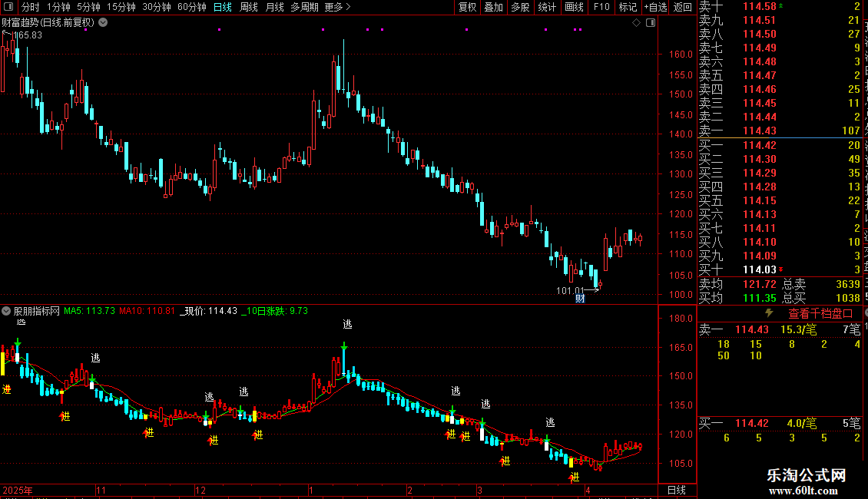Expand the 更多 > period options

(x=338, y=7)
